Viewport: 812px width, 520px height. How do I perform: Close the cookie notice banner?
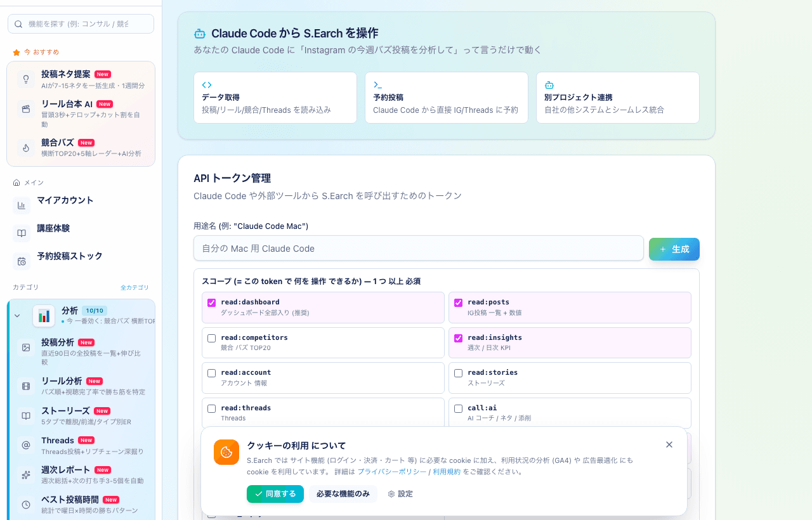point(669,445)
